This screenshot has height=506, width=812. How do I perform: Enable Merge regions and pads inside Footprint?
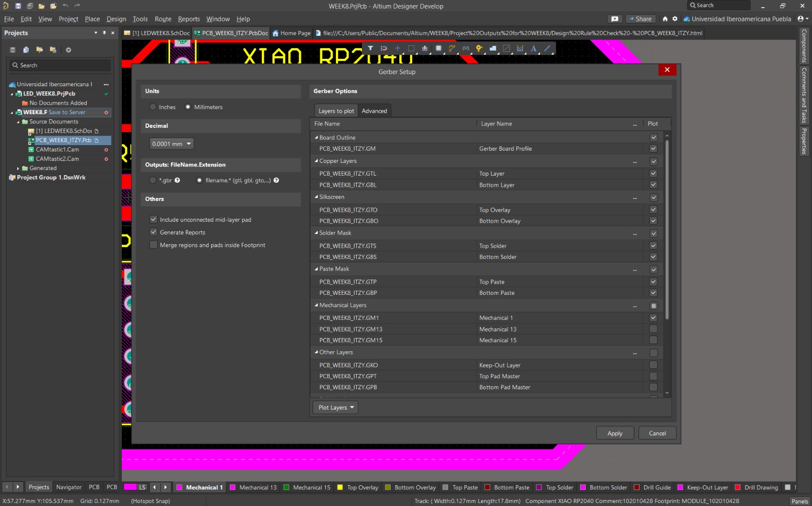153,245
